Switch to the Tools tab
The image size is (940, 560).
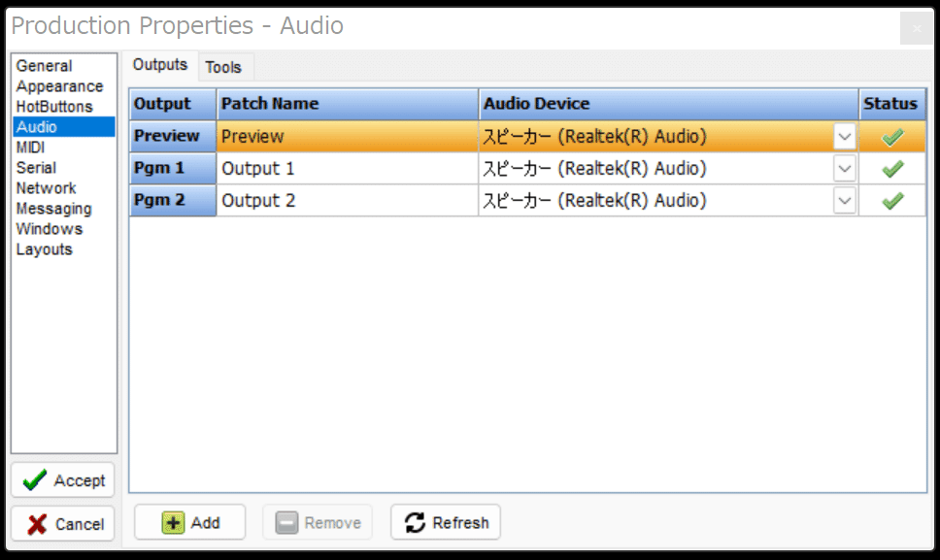tap(223, 67)
